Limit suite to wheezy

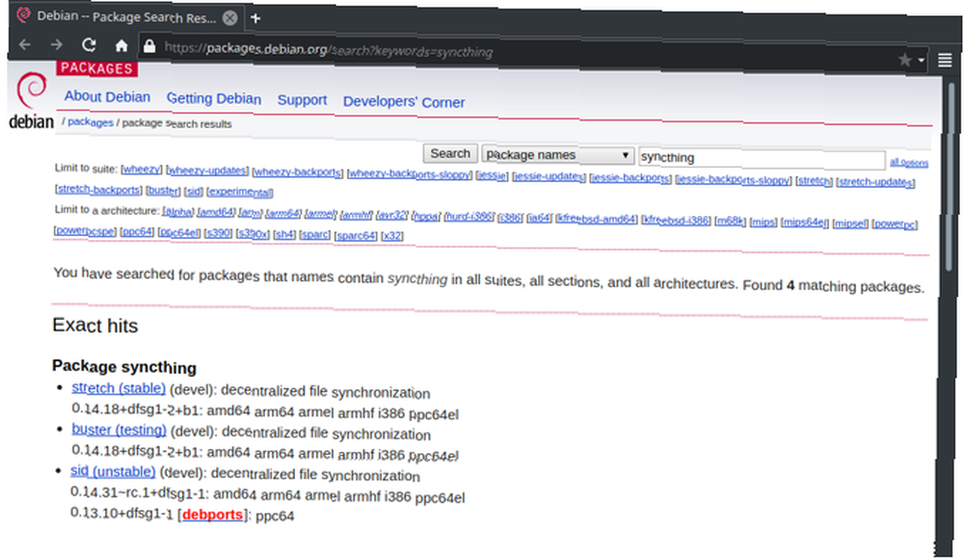(142, 169)
